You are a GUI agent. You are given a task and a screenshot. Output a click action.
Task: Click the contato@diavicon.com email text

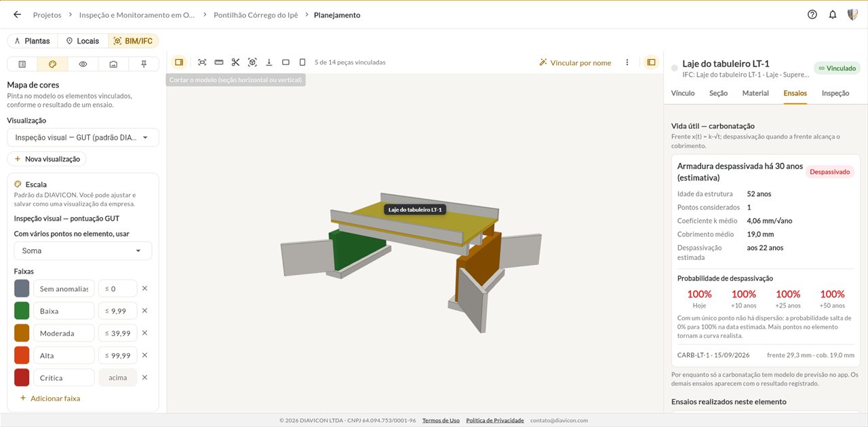(559, 420)
